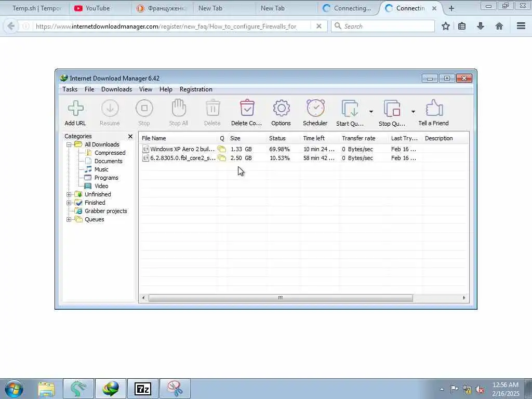Click the Resume toolbar icon
The height and width of the screenshot is (399, 532).
click(110, 108)
